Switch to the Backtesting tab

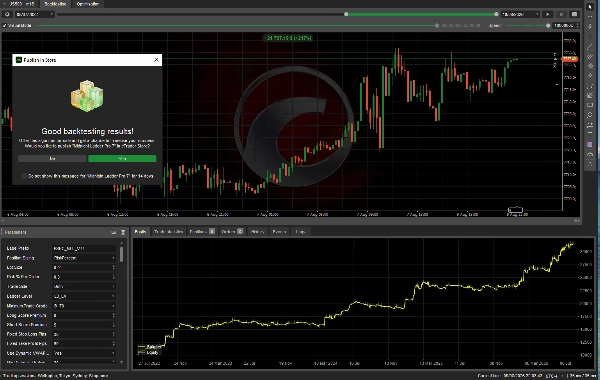click(55, 4)
